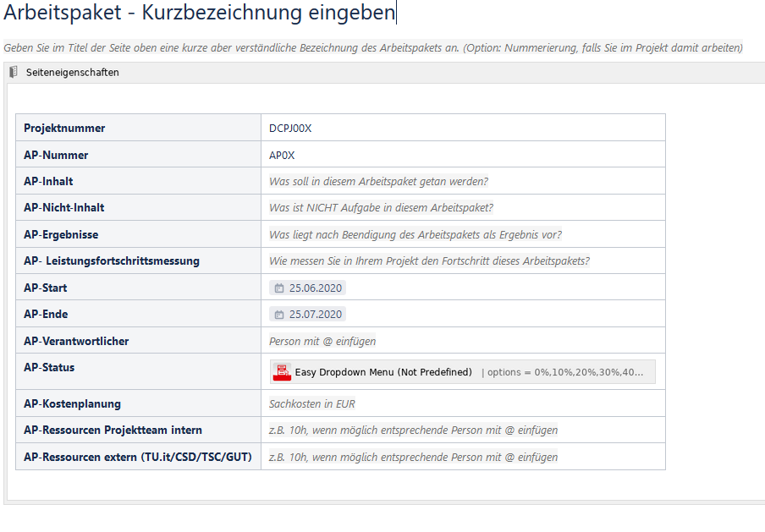Click the AP-Inhalt placeholder text
765x532 pixels.
pyautogui.click(x=378, y=181)
